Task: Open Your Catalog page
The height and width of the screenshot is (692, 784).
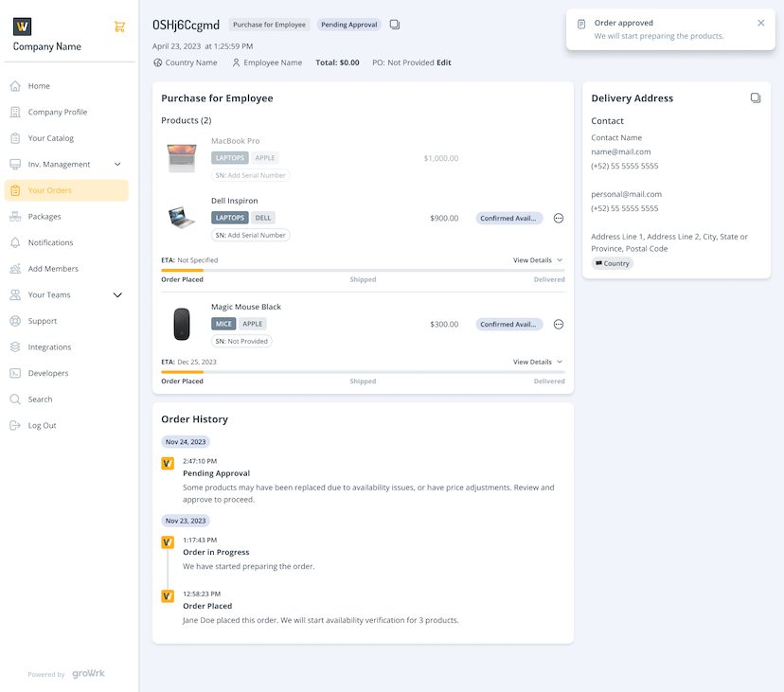Action: pyautogui.click(x=50, y=138)
